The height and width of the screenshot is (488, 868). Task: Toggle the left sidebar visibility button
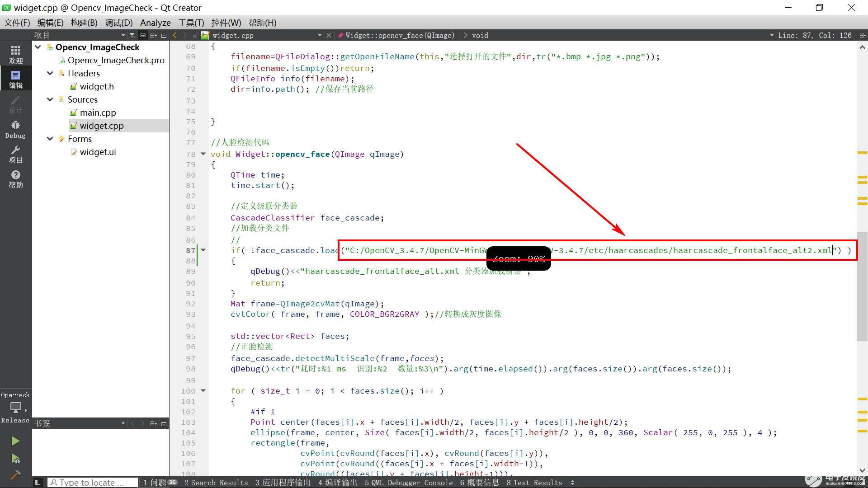(38, 483)
